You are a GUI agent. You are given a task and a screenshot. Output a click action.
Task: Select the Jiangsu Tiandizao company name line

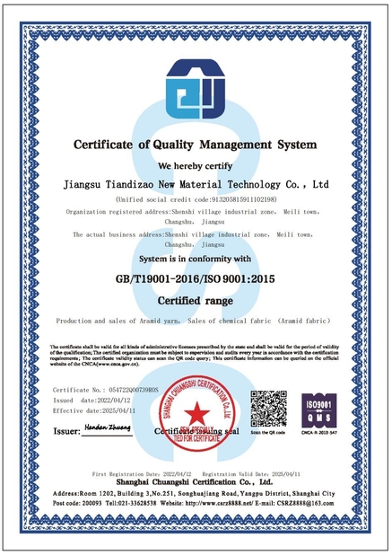tap(196, 184)
